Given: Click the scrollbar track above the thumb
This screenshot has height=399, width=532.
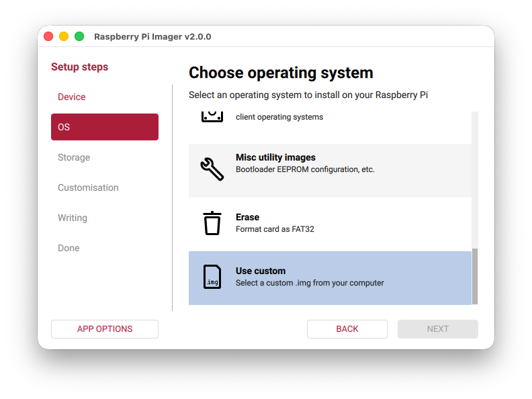Looking at the screenshot, I should pos(475,180).
